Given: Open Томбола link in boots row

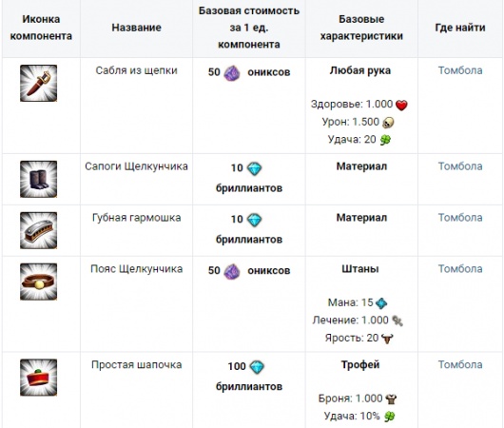Looking at the screenshot, I should click(x=460, y=166).
